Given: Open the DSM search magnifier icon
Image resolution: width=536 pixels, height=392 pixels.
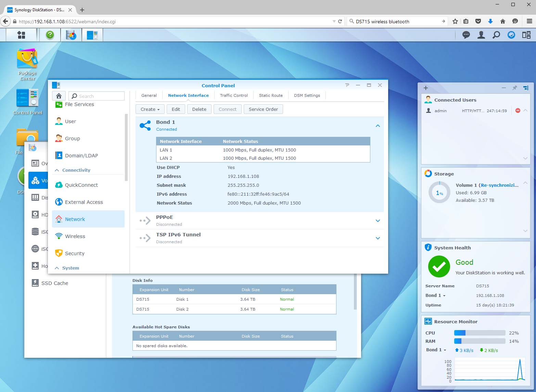Looking at the screenshot, I should point(496,35).
